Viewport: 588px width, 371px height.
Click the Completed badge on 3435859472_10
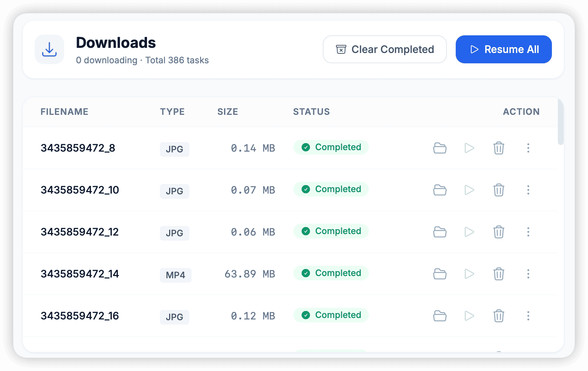330,189
